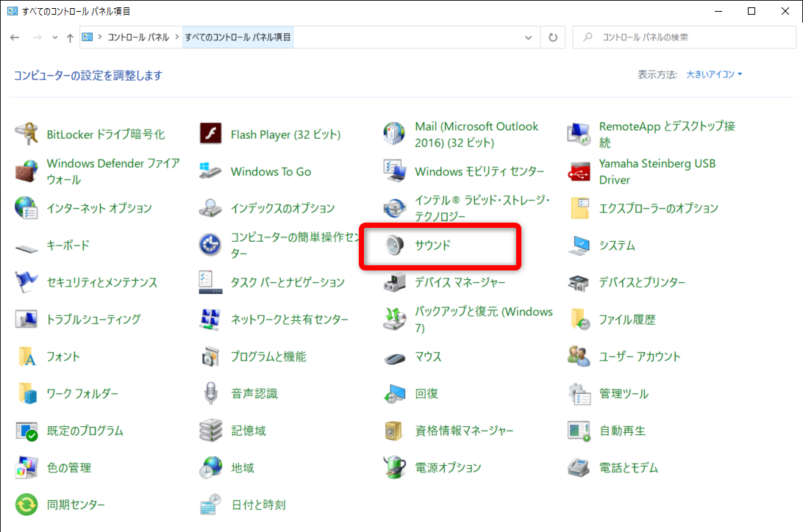Open the タスク バーとナビゲーション icon
The width and height of the screenshot is (803, 532).
coord(210,282)
